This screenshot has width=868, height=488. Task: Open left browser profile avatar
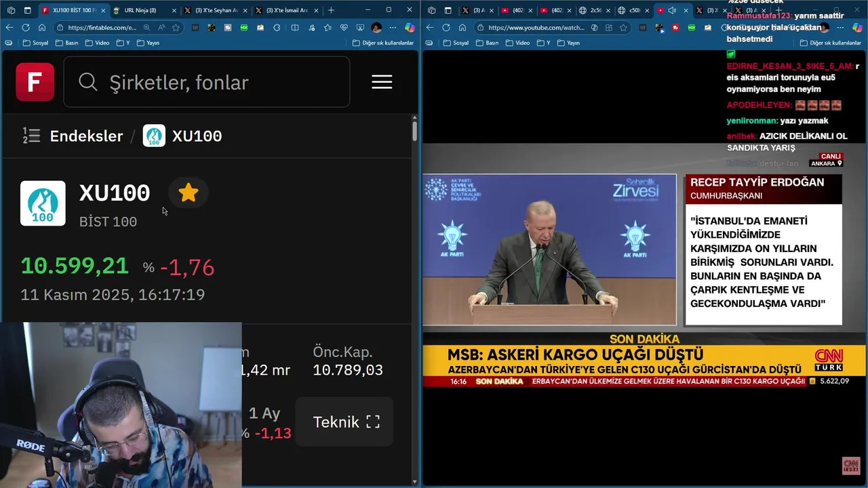(x=376, y=28)
